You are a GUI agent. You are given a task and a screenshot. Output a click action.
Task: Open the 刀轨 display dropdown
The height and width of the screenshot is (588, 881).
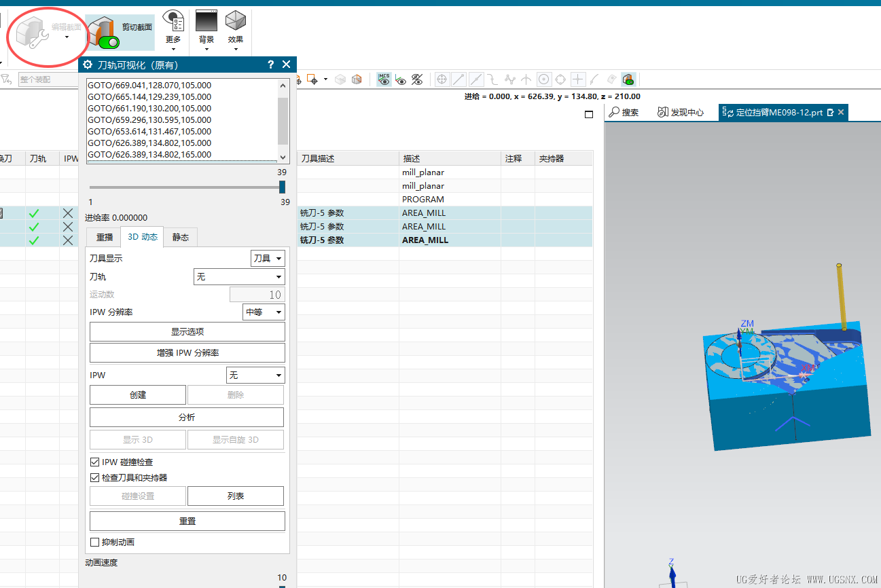coord(239,276)
